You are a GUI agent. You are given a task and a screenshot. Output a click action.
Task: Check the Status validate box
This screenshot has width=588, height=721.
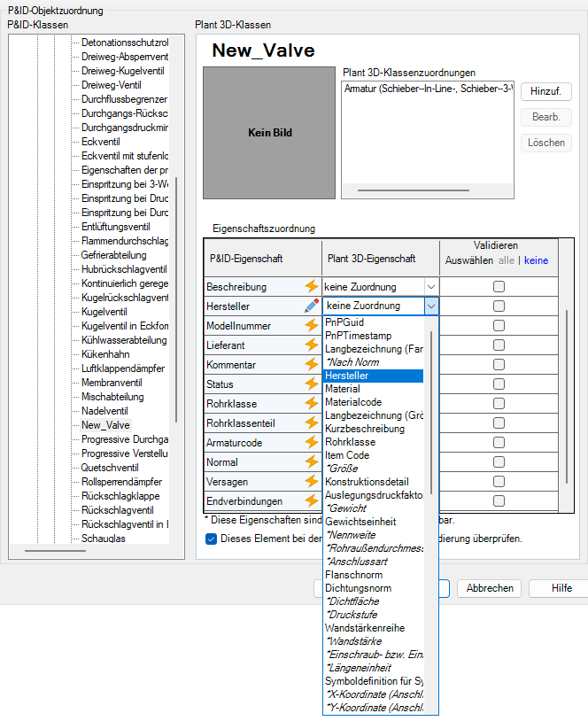click(x=499, y=384)
